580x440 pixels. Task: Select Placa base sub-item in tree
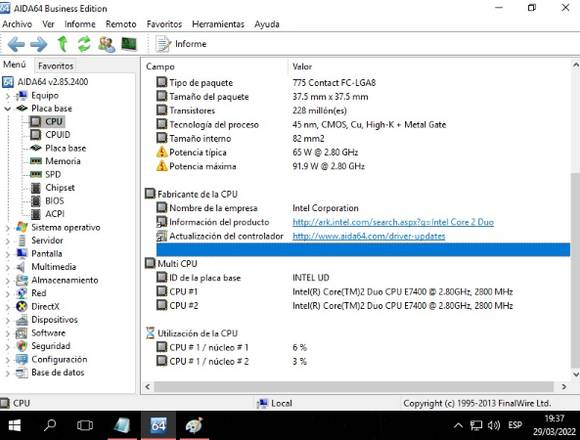click(x=65, y=148)
